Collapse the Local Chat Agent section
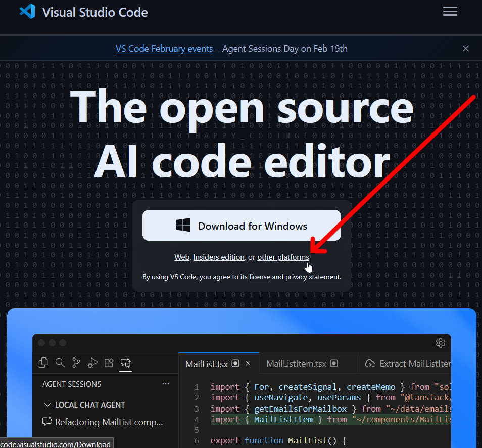The height and width of the screenshot is (448, 482). [x=47, y=405]
